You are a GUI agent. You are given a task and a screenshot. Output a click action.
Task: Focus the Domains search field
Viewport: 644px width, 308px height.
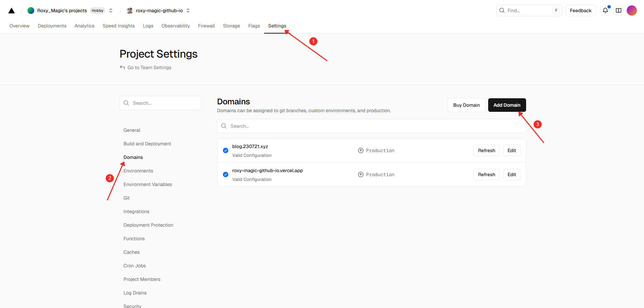point(371,126)
